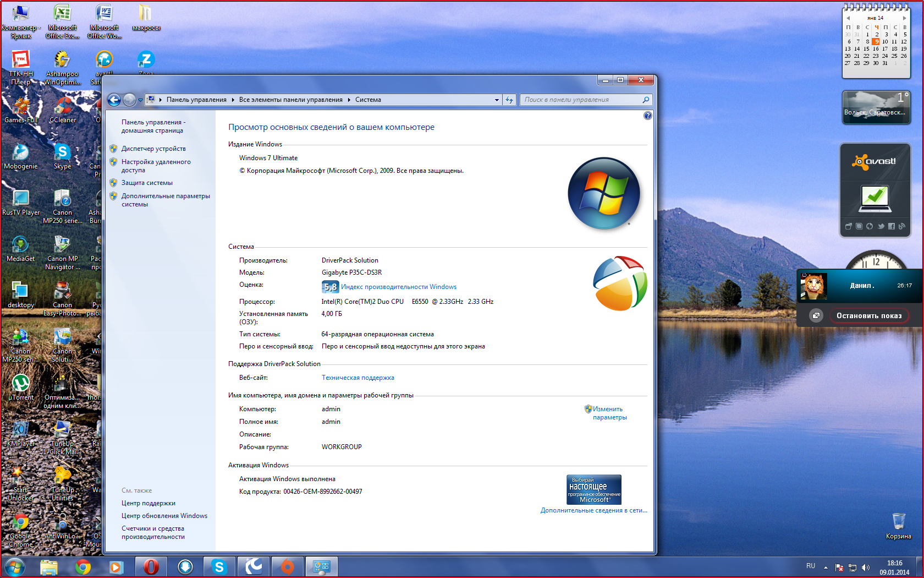The width and height of the screenshot is (924, 578).
Task: Click the 5,8 performance score badge
Action: tap(330, 287)
